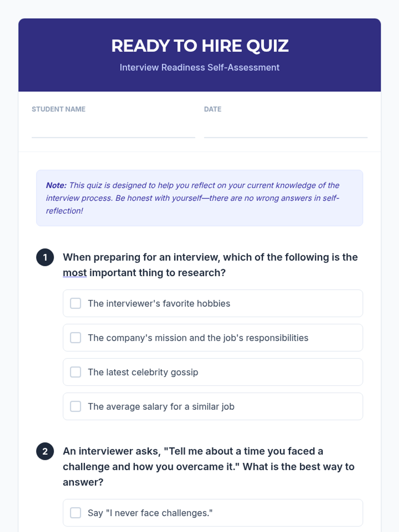This screenshot has height=532, width=399.
Task: Click the question 2 number badge
Action: pyautogui.click(x=45, y=451)
